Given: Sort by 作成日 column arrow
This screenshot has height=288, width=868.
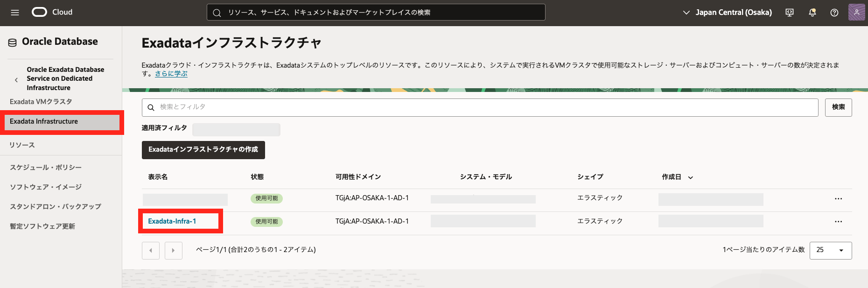Looking at the screenshot, I should [x=691, y=177].
